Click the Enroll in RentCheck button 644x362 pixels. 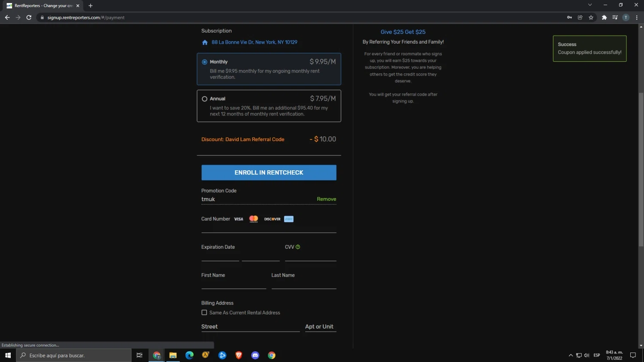(x=269, y=172)
